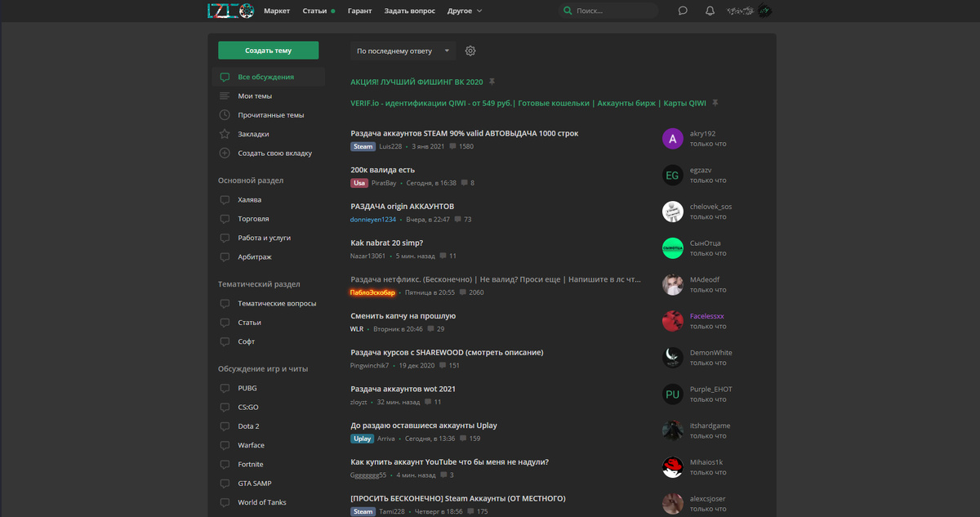Open author ПаблоЭскобар profile

372,292
